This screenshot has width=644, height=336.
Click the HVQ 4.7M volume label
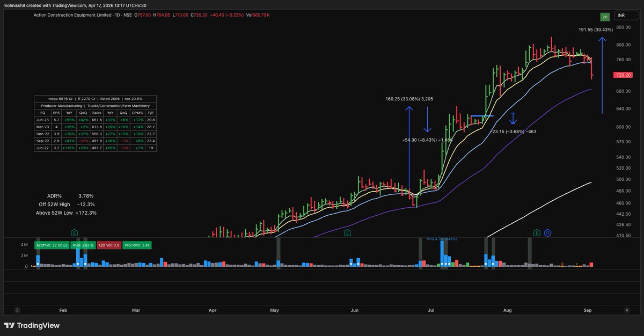point(441,239)
